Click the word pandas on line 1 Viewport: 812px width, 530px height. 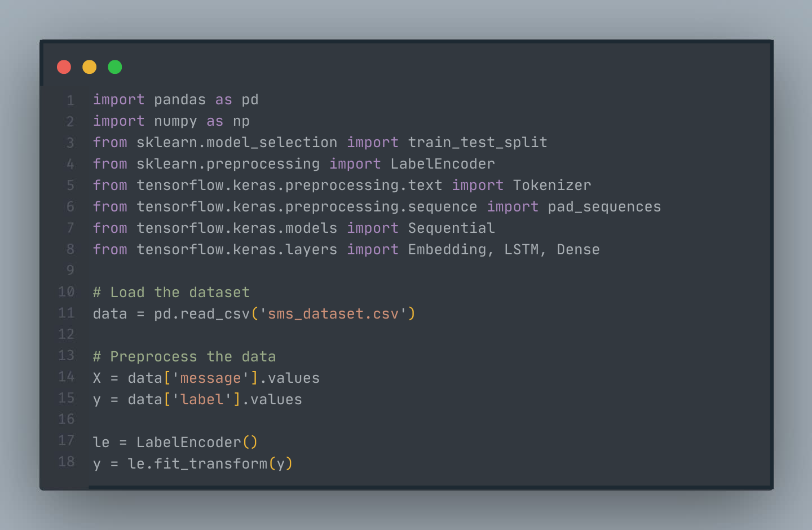coord(180,100)
